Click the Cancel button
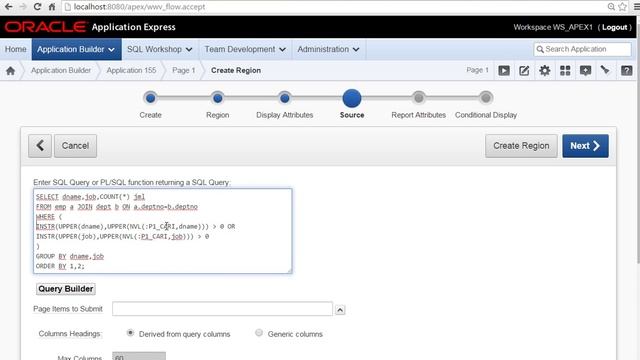640x360 pixels. 76,146
